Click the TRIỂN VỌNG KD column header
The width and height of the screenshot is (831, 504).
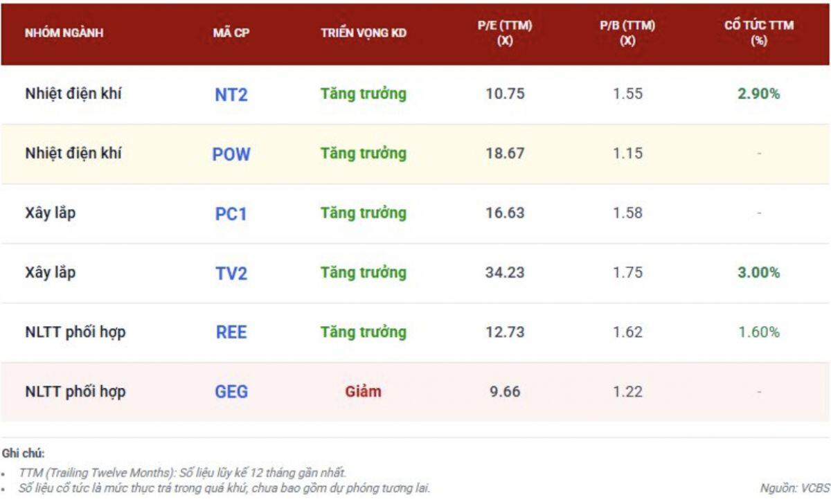tap(364, 33)
